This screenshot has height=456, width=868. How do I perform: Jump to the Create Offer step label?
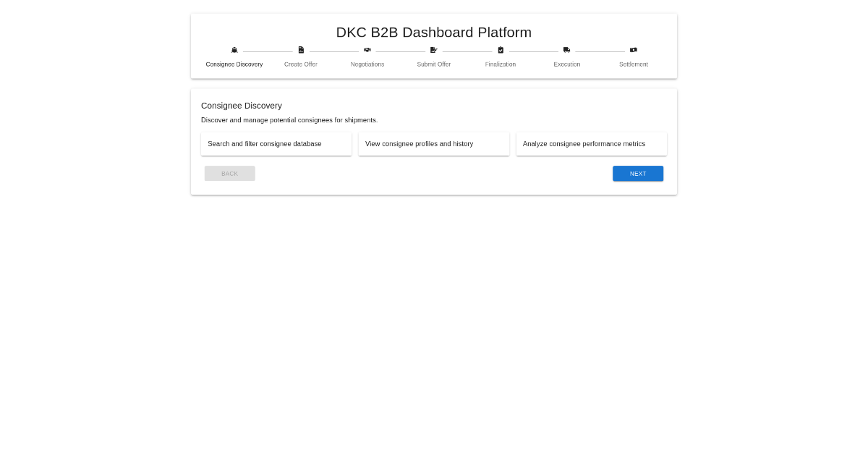[x=301, y=64]
